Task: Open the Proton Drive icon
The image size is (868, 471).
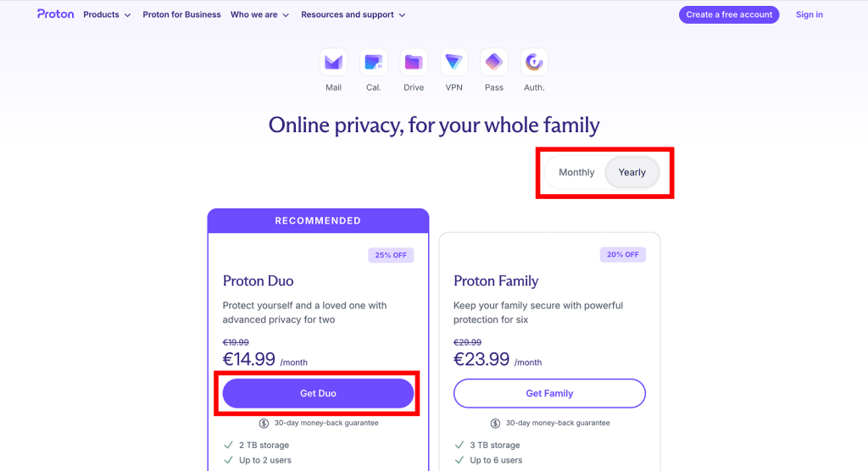Action: [414, 62]
